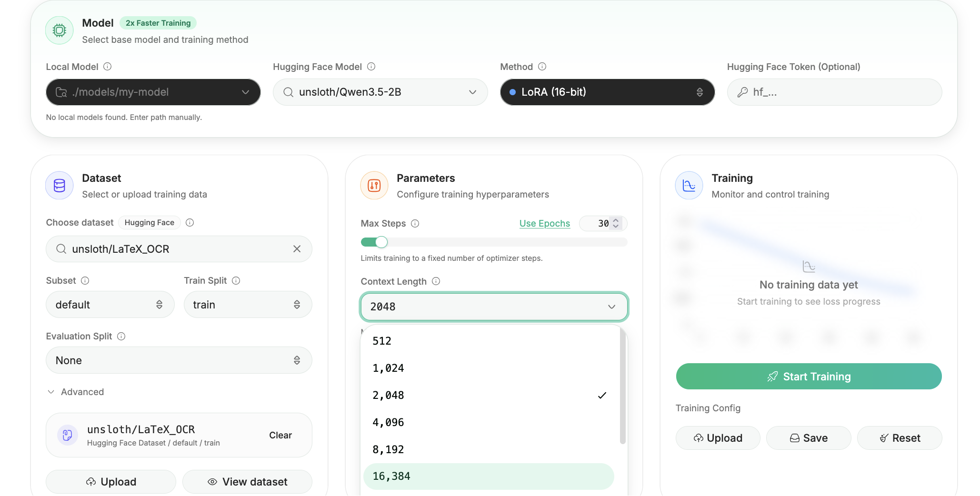
Task: Click the info icon next to Hugging Face Model
Action: point(371,67)
